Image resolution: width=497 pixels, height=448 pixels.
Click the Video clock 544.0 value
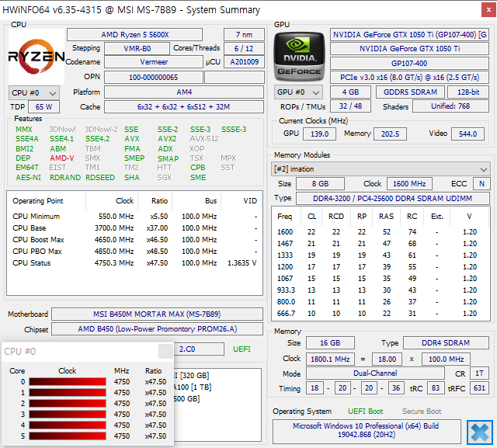467,134
